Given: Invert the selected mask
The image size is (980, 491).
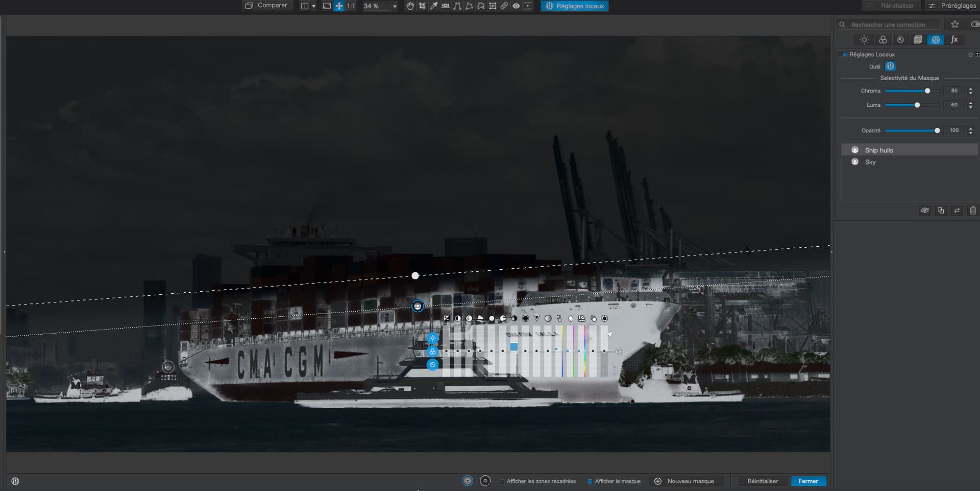Looking at the screenshot, I should click(957, 211).
